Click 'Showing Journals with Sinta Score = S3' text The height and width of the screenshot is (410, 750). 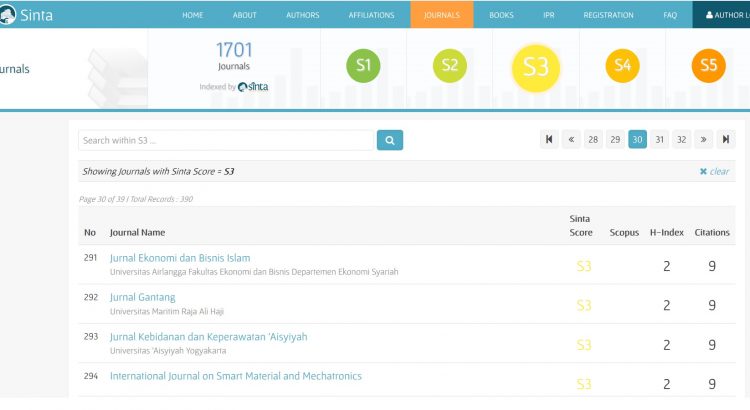click(x=158, y=171)
